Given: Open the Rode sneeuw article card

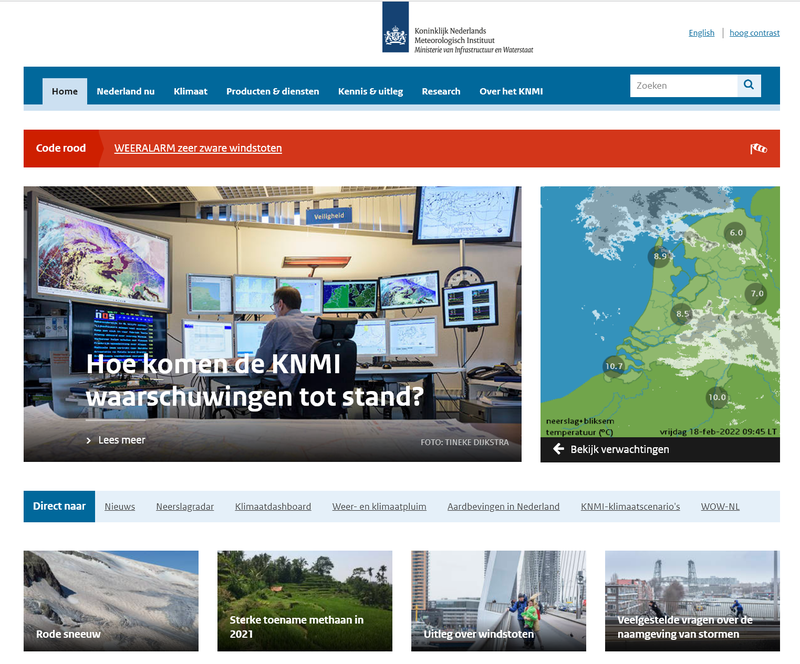Looking at the screenshot, I should point(111,601).
